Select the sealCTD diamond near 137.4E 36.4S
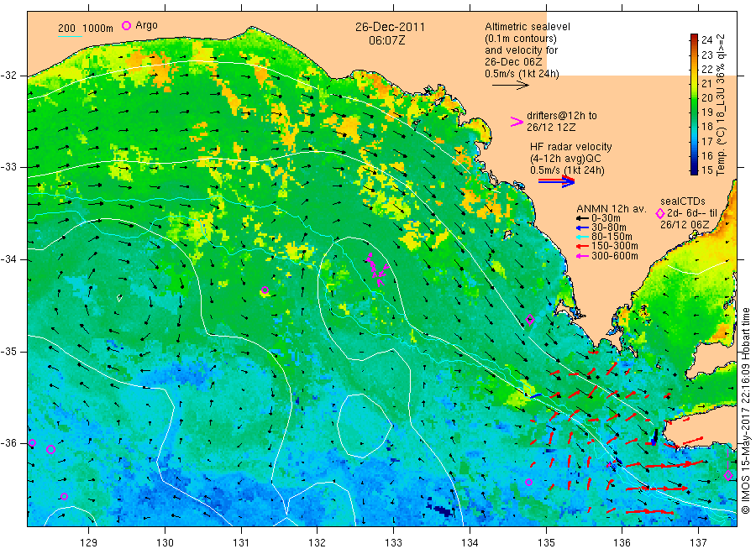The height and width of the screenshot is (554, 756). (728, 475)
